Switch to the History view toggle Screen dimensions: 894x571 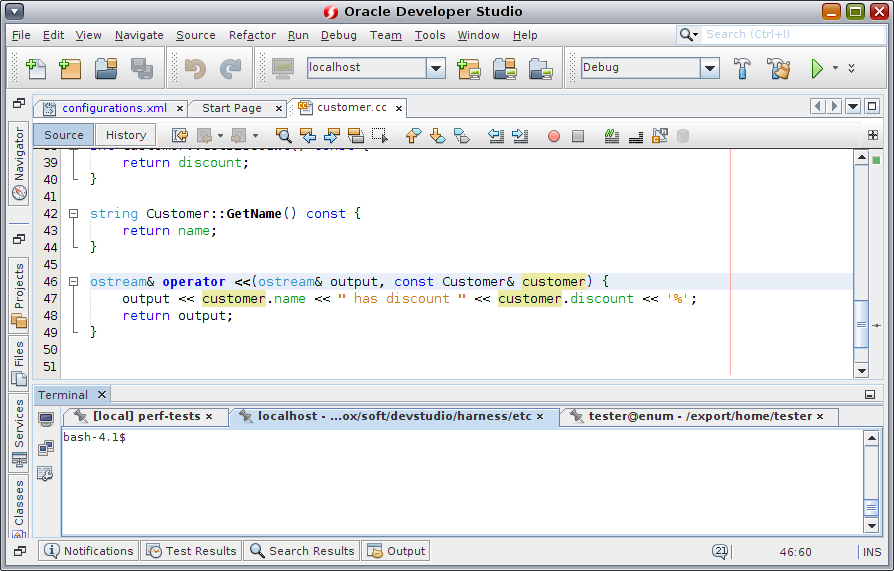pyautogui.click(x=126, y=135)
